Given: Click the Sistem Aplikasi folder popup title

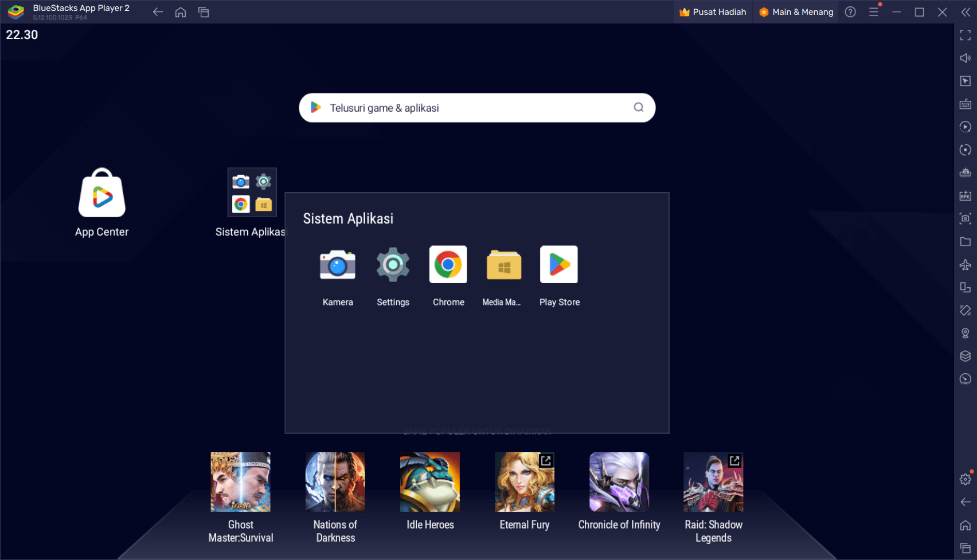Looking at the screenshot, I should click(x=348, y=218).
